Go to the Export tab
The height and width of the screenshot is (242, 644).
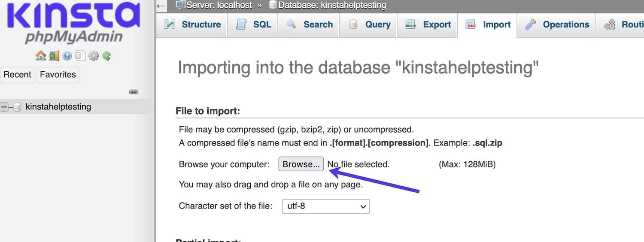[428, 25]
